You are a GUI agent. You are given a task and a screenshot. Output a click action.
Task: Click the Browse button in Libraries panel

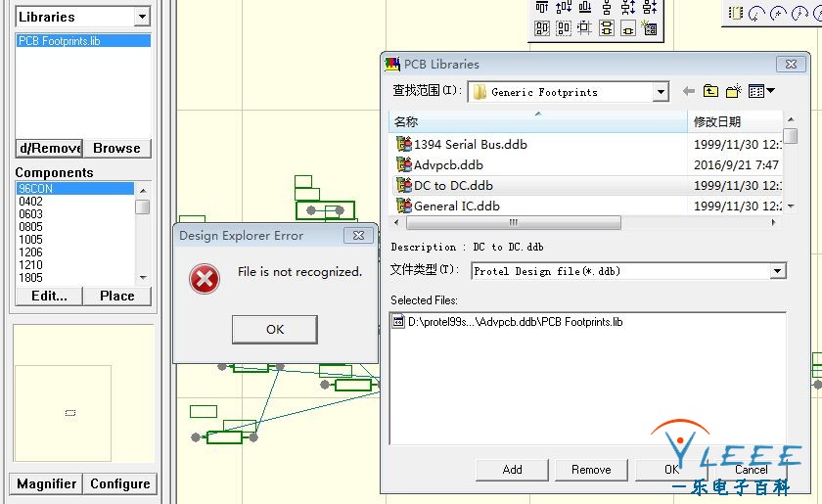pos(116,149)
